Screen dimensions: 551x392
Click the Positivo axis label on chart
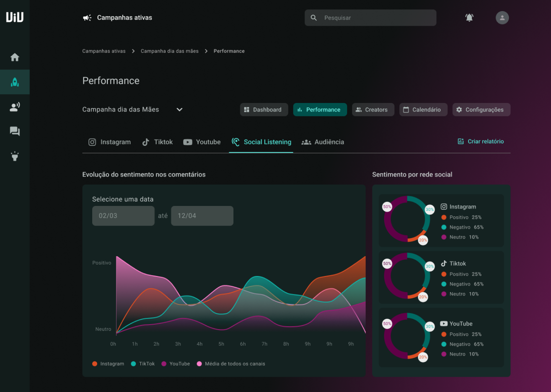(x=102, y=263)
